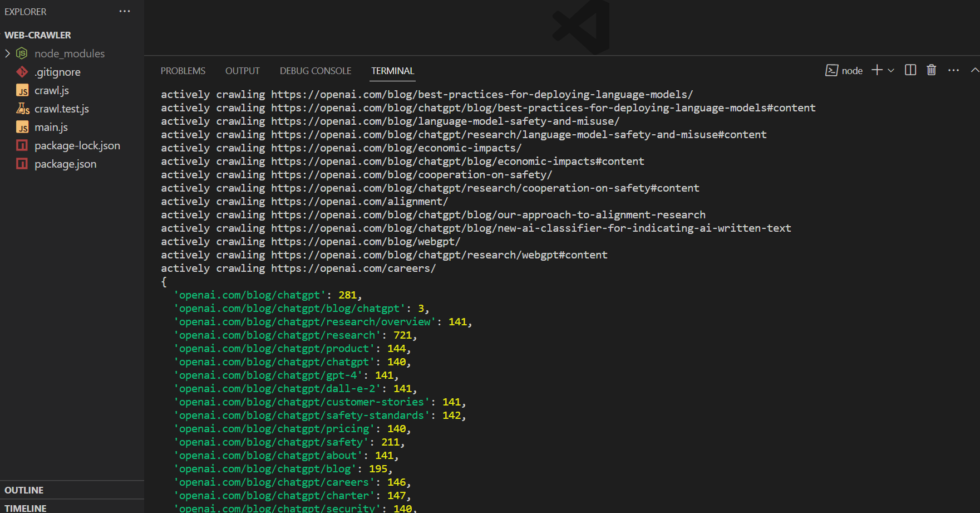
Task: Select the TERMINAL tab
Action: click(393, 71)
